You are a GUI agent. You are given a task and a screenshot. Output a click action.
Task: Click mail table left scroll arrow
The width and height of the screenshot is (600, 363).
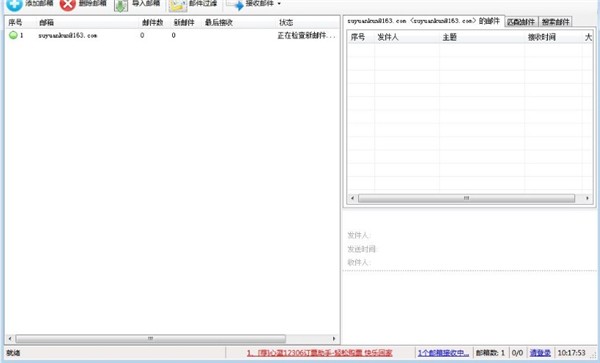click(x=352, y=198)
